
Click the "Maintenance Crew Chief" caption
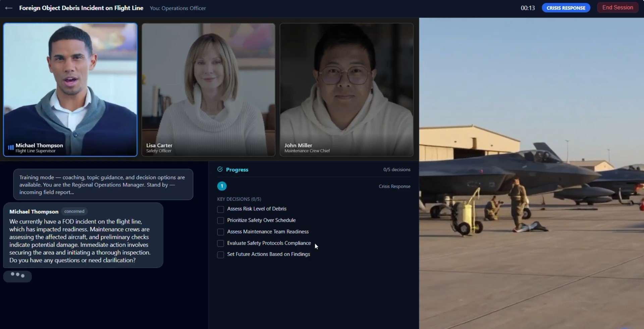(x=307, y=151)
